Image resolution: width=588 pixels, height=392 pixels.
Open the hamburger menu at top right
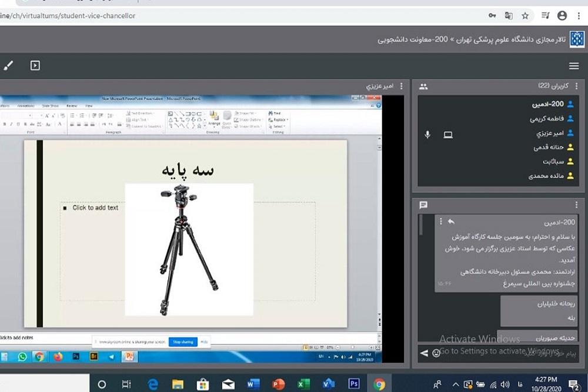pos(574,66)
